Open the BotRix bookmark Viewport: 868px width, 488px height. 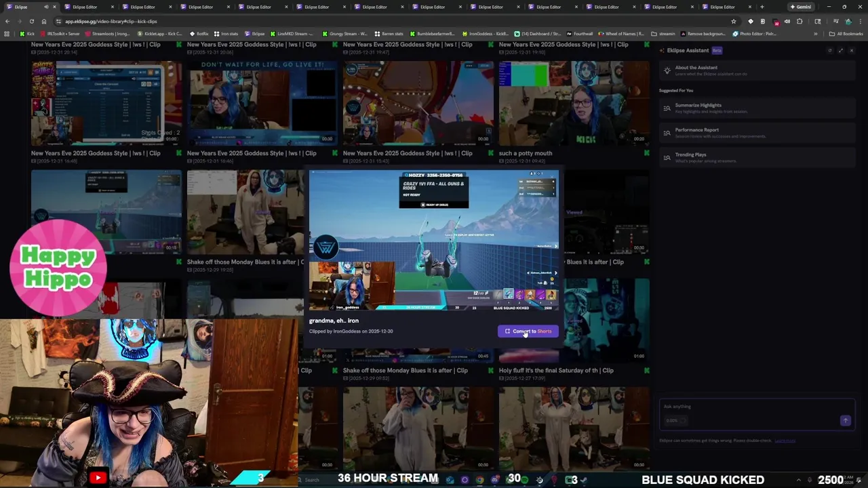(x=199, y=33)
